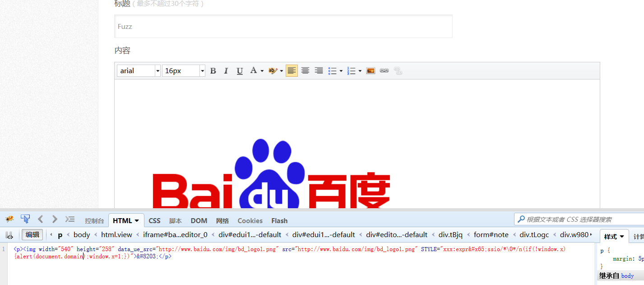This screenshot has width=644, height=285.
Task: Expand the highlight color picker arrow
Action: pyautogui.click(x=281, y=71)
